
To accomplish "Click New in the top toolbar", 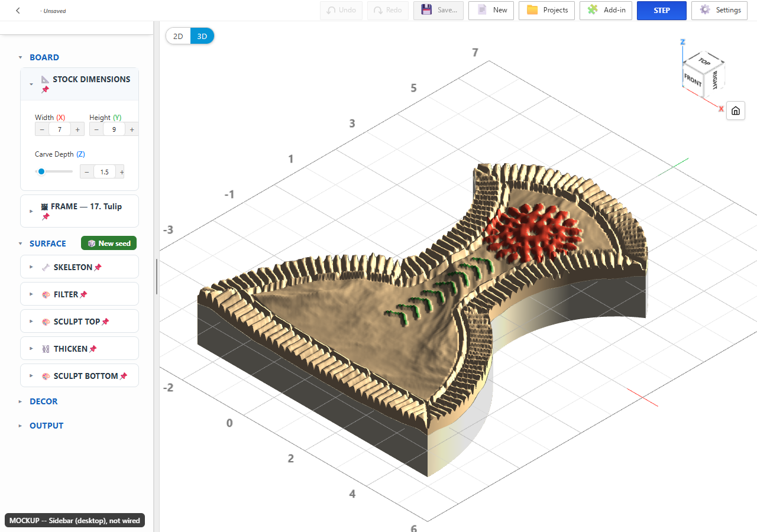I will (491, 11).
